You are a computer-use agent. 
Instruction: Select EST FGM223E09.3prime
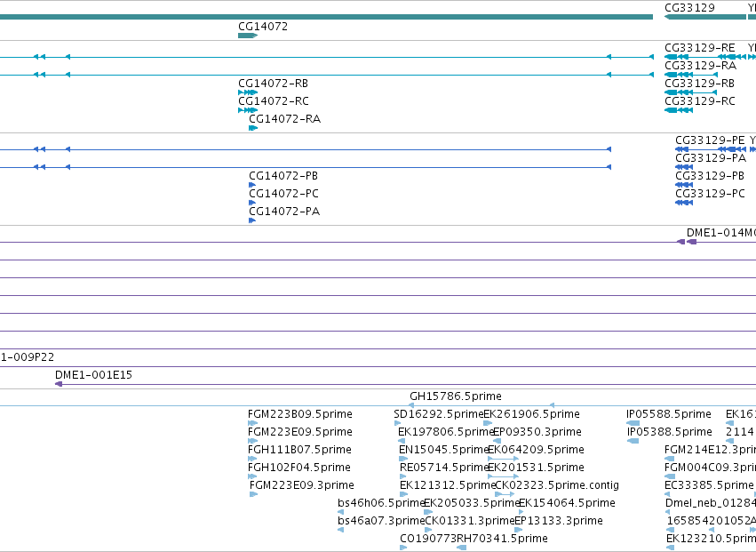302,485
